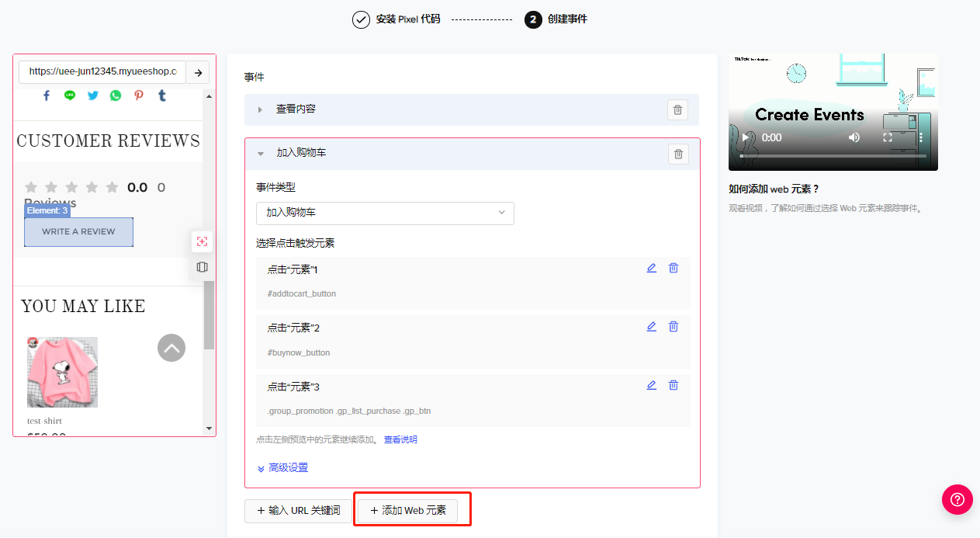Screen dimensions: 980x538
Task: Delete the 查看内容 event
Action: click(x=678, y=109)
